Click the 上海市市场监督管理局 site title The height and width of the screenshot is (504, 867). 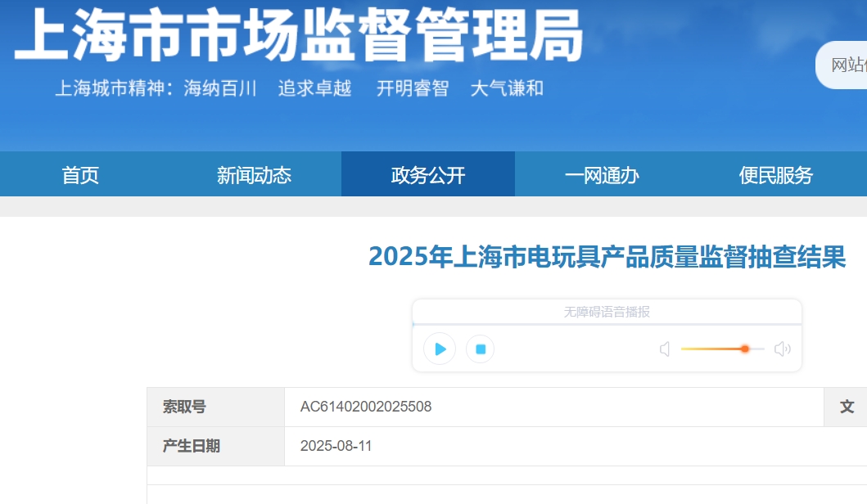tap(299, 37)
